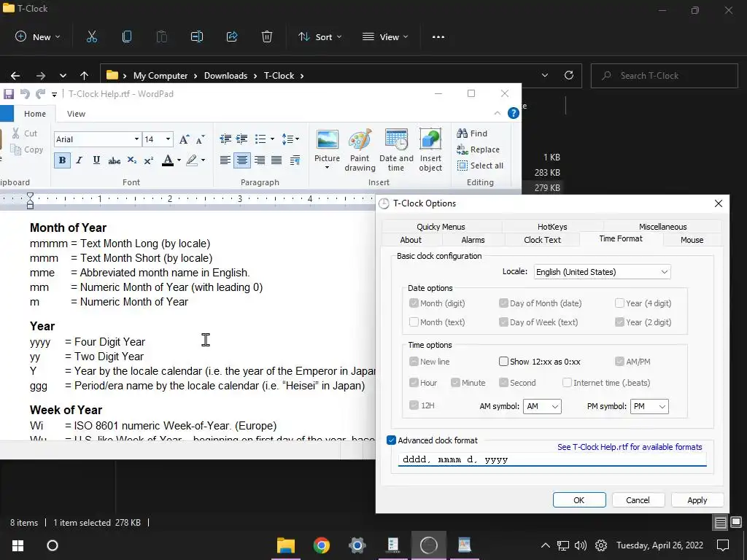Toggle Show 12:xx as 0:xx checkbox
Image resolution: width=747 pixels, height=560 pixels.
[503, 362]
